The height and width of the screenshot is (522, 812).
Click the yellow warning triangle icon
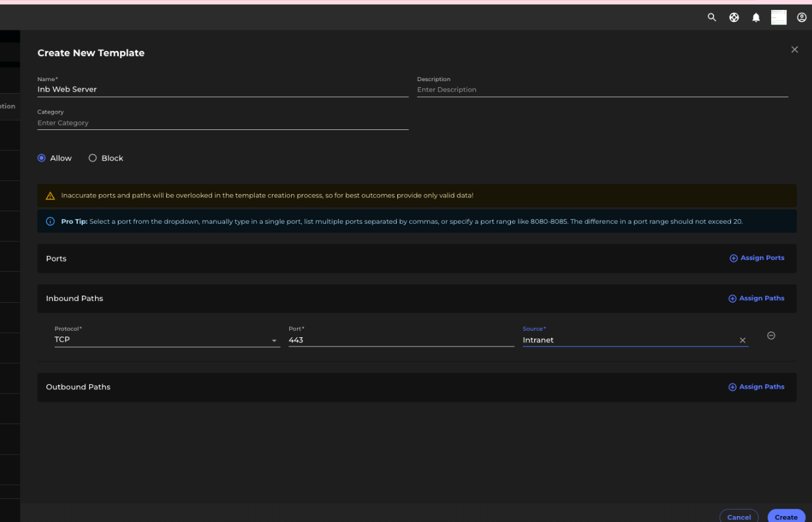[x=50, y=196]
